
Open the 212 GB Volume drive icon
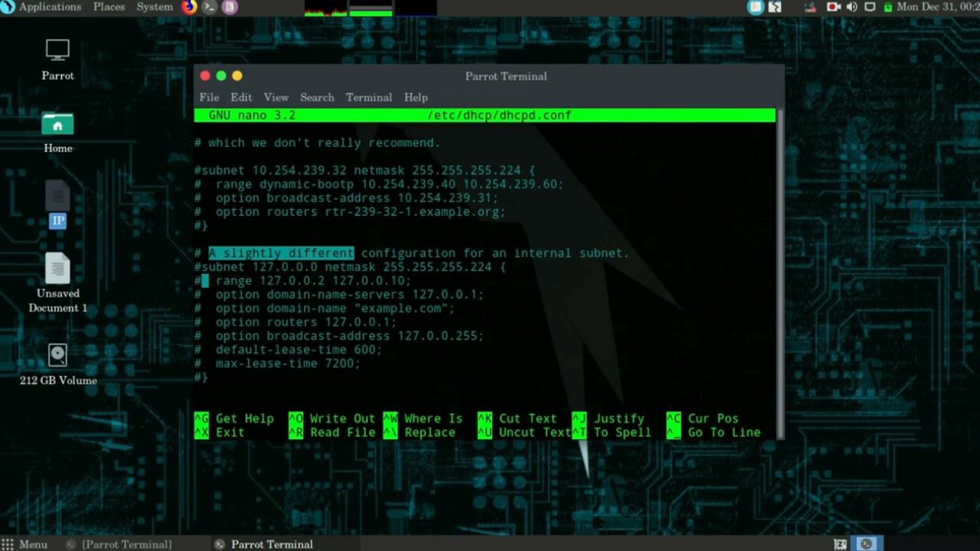[57, 364]
